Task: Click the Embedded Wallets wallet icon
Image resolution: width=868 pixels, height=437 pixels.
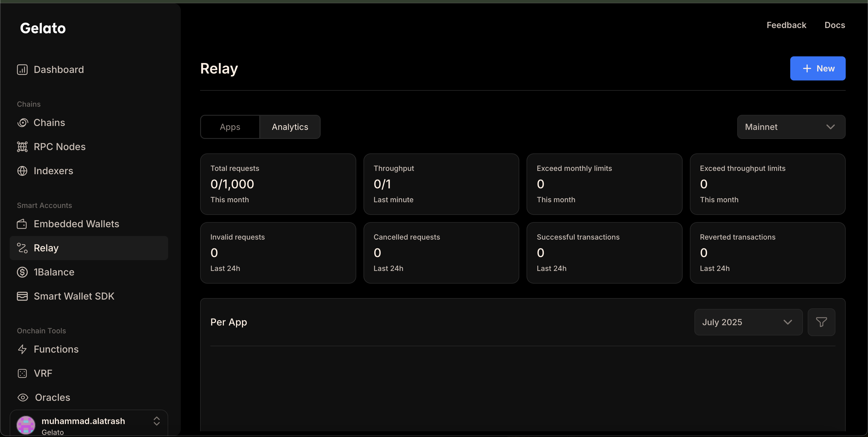Action: (22, 224)
